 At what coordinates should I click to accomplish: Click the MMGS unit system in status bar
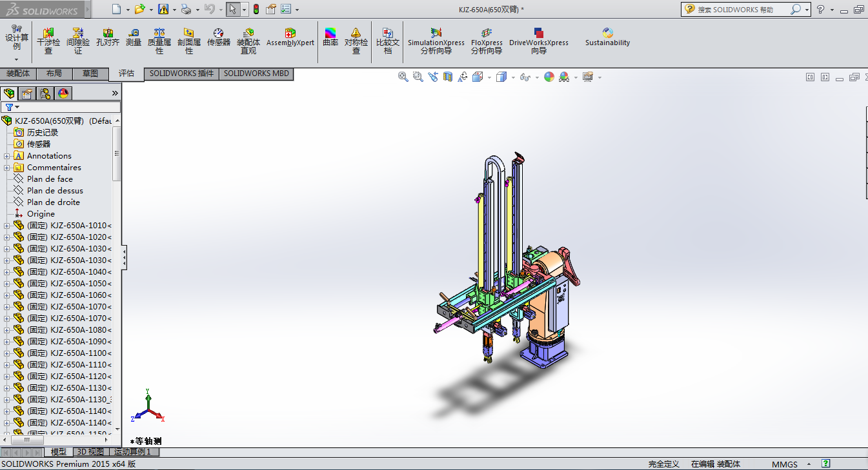click(x=784, y=464)
